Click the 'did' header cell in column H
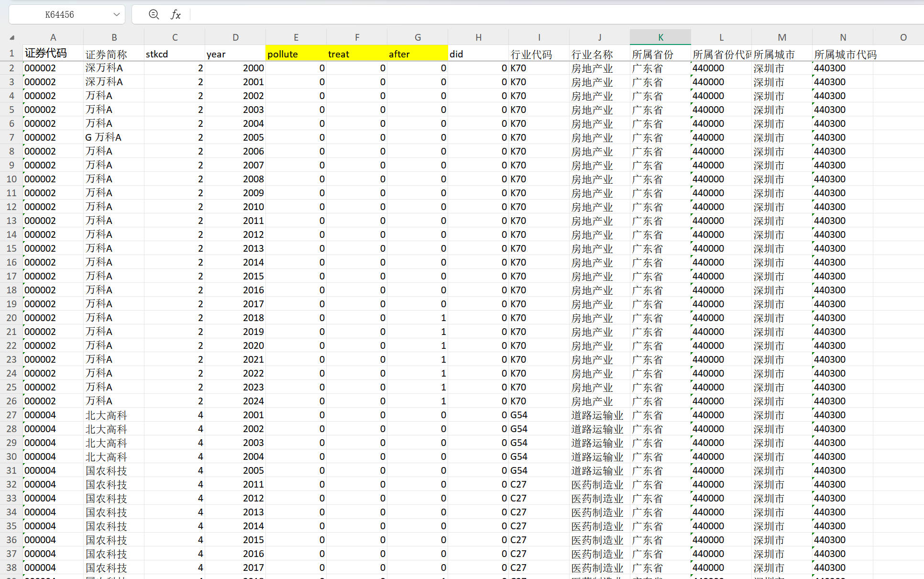The width and height of the screenshot is (924, 579). 478,54
